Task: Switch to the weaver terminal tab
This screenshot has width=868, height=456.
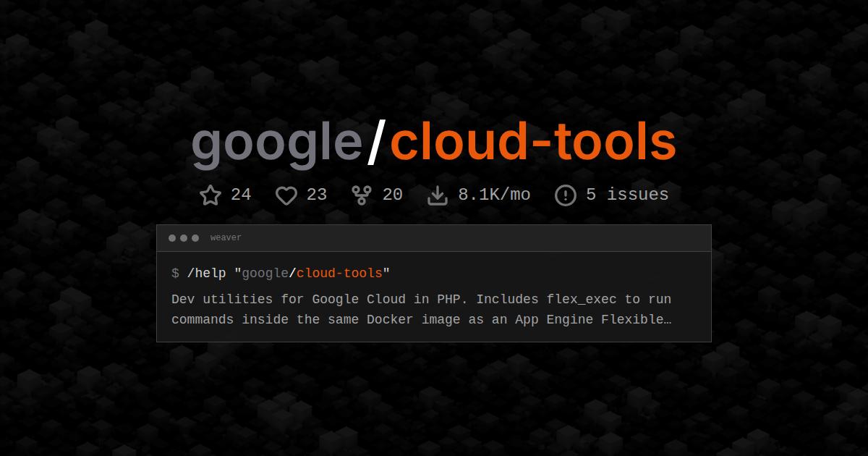Action: point(226,237)
